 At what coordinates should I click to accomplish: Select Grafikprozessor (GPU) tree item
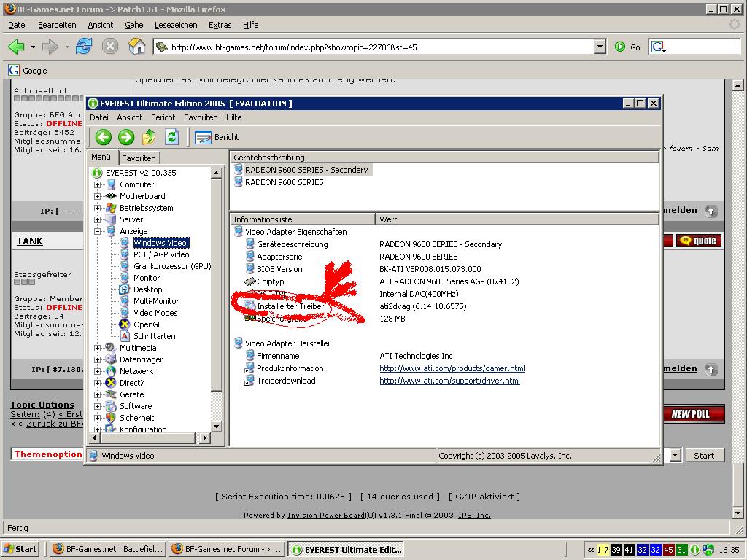click(172, 266)
